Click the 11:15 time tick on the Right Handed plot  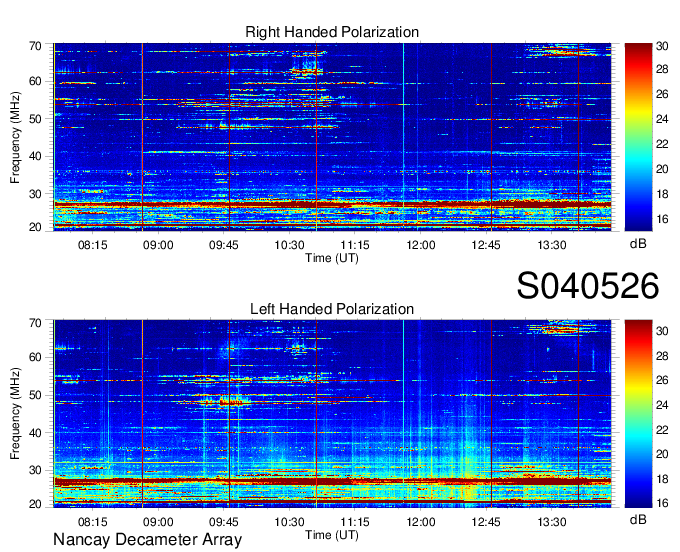tap(355, 245)
